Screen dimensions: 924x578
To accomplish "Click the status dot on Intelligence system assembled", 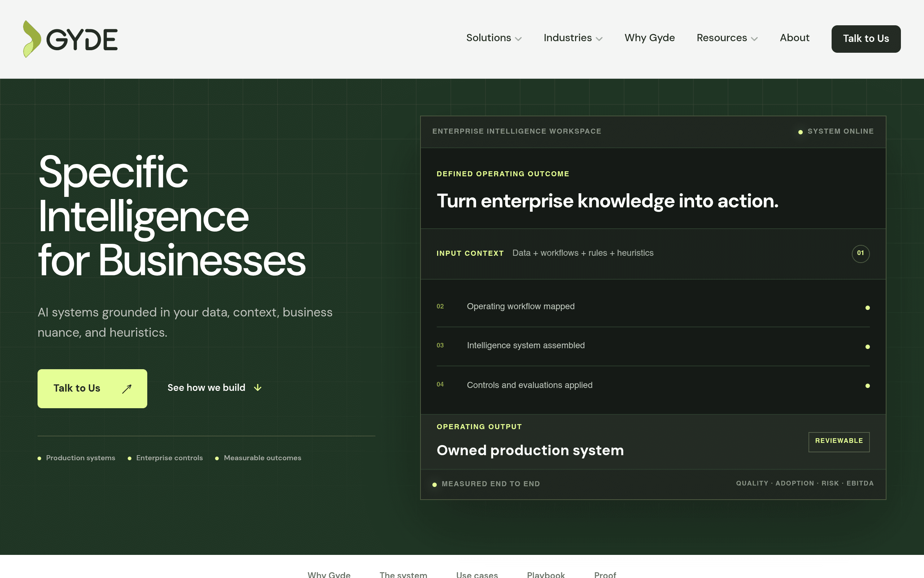I will click(867, 347).
